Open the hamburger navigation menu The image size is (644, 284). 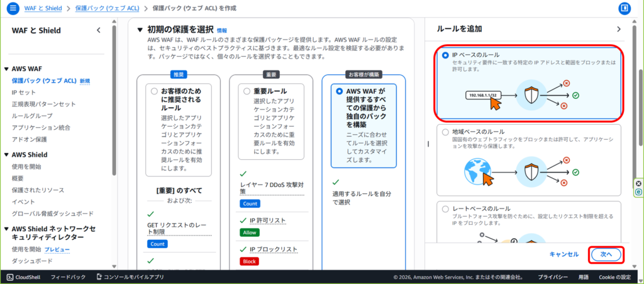(13, 9)
